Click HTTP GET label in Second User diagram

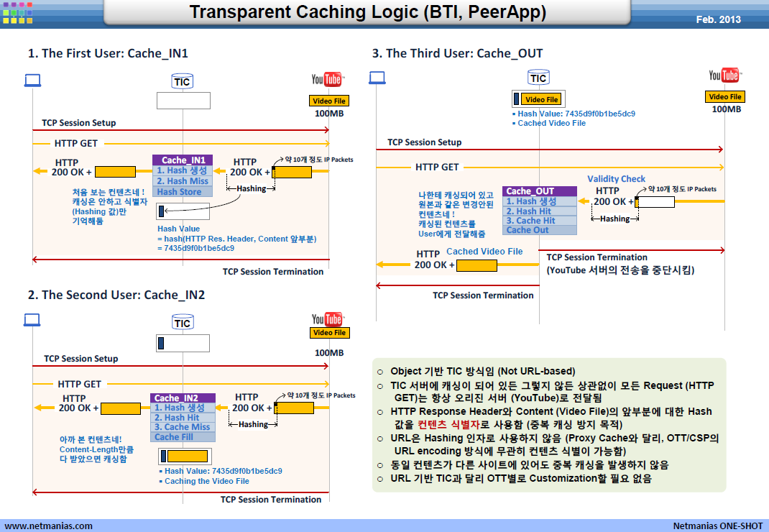(80, 384)
